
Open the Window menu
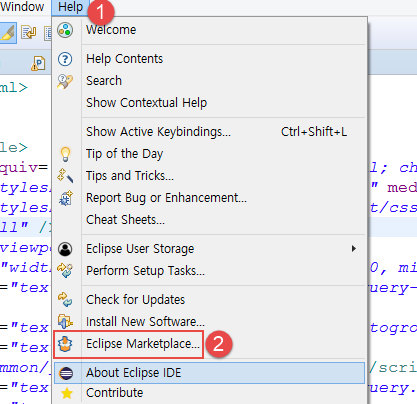22,7
